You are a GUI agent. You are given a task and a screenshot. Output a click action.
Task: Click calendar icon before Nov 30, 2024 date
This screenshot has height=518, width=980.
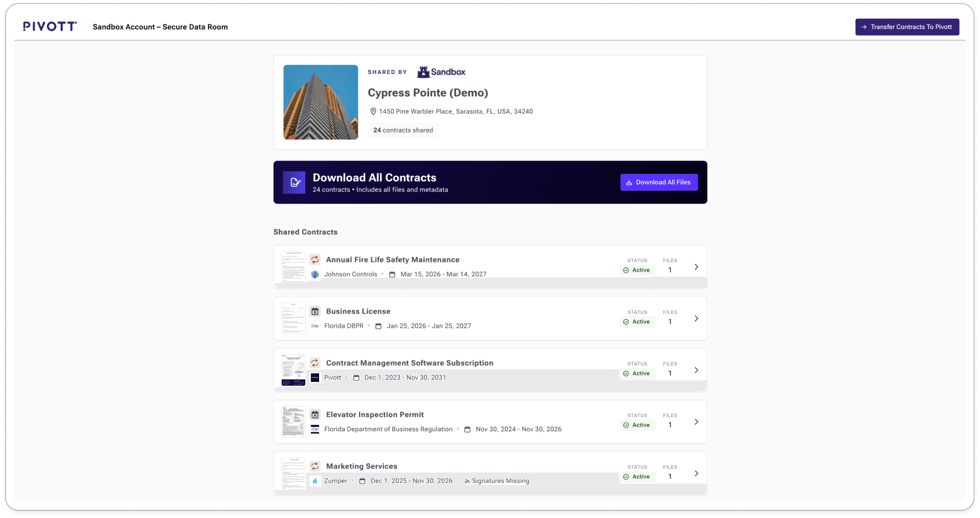coord(467,429)
